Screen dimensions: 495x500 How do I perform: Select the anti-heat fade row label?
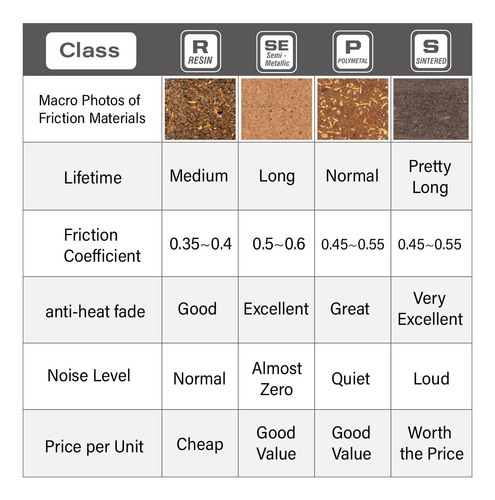click(x=95, y=312)
